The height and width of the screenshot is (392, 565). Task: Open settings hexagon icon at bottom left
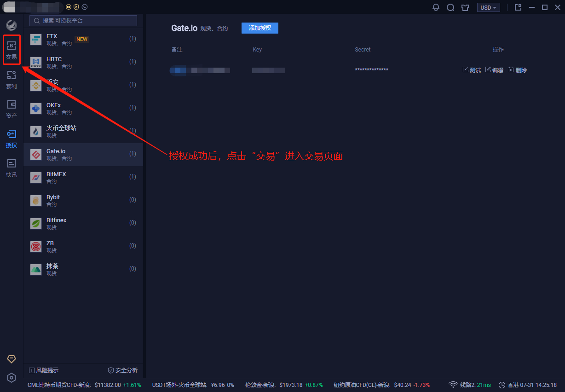(x=12, y=378)
